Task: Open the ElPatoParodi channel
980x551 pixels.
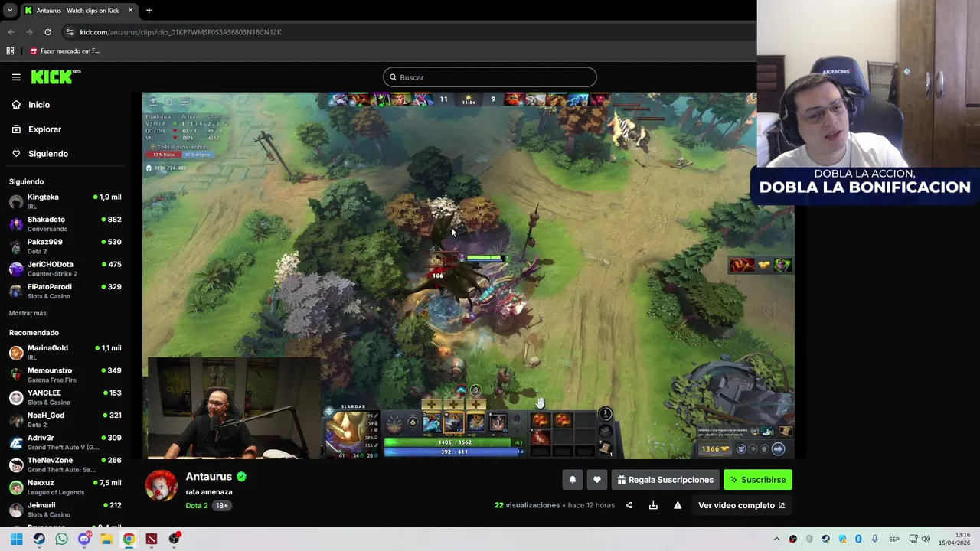Action: coord(65,291)
